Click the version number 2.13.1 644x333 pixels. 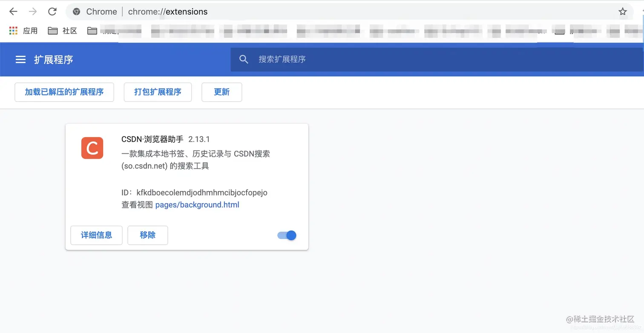(199, 139)
